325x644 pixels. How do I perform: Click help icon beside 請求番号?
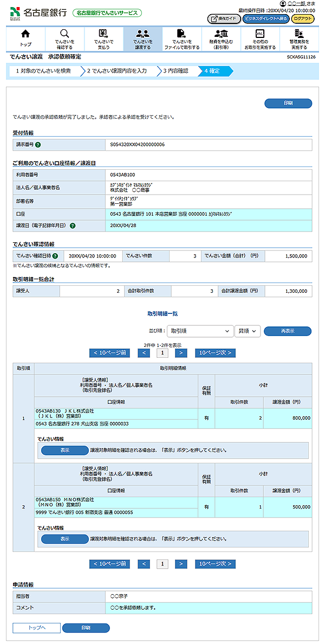point(38,145)
